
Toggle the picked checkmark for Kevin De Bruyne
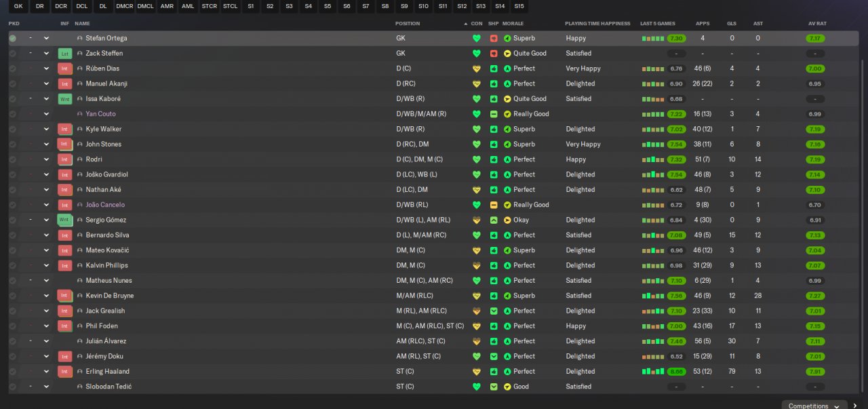13,296
